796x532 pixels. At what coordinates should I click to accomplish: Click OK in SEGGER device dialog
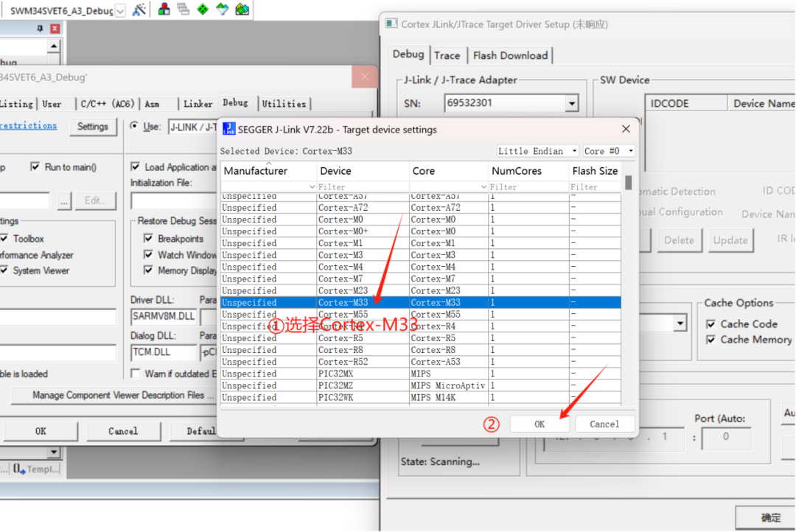pyautogui.click(x=539, y=424)
